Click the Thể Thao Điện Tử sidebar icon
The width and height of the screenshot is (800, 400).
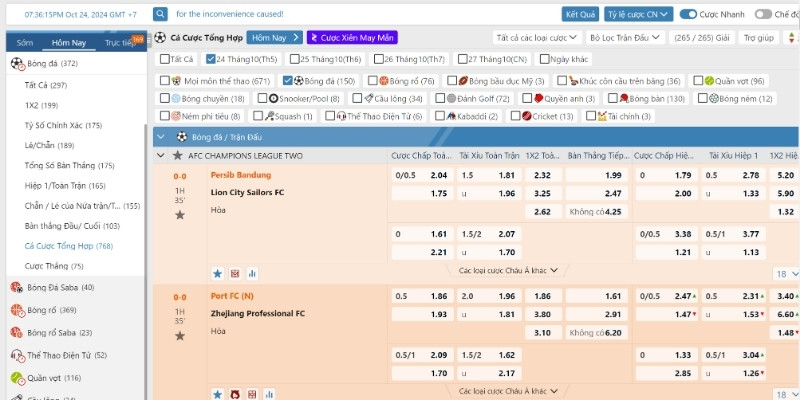(x=16, y=355)
